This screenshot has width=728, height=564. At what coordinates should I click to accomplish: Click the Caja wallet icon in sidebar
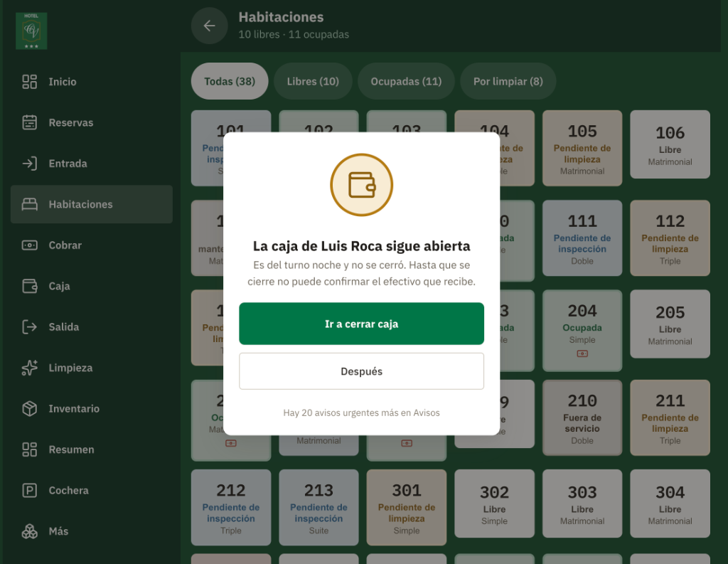(x=30, y=286)
